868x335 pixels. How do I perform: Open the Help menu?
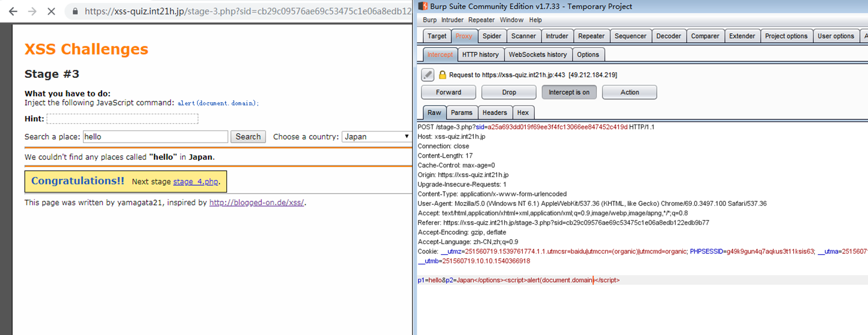535,20
